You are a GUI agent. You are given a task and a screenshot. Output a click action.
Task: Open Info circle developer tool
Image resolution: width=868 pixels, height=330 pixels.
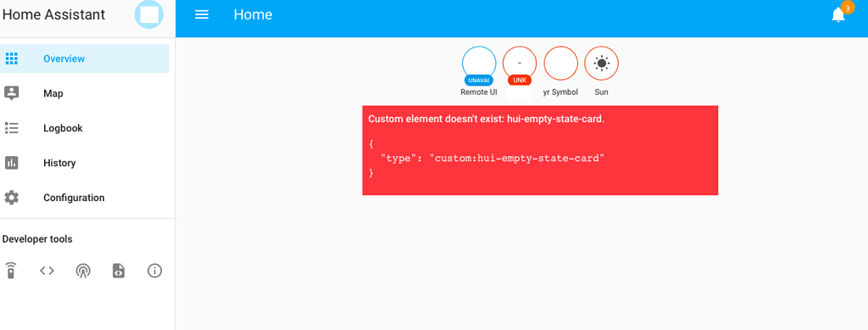(154, 271)
